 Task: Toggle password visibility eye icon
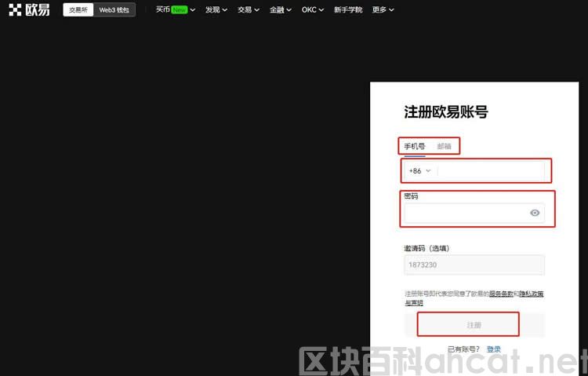[535, 213]
